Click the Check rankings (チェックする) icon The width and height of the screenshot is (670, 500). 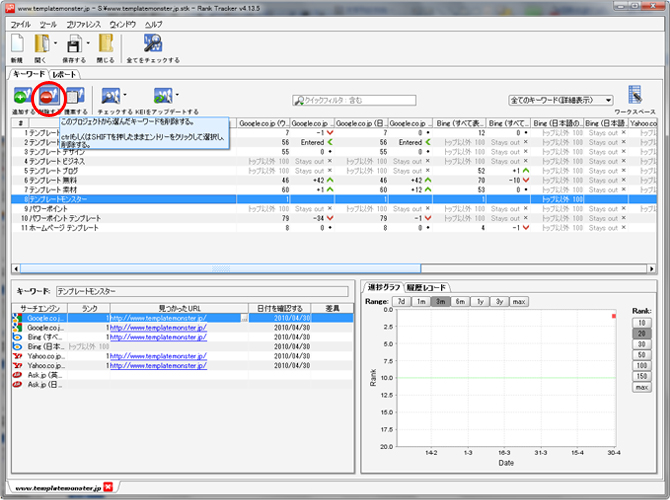pos(111,96)
